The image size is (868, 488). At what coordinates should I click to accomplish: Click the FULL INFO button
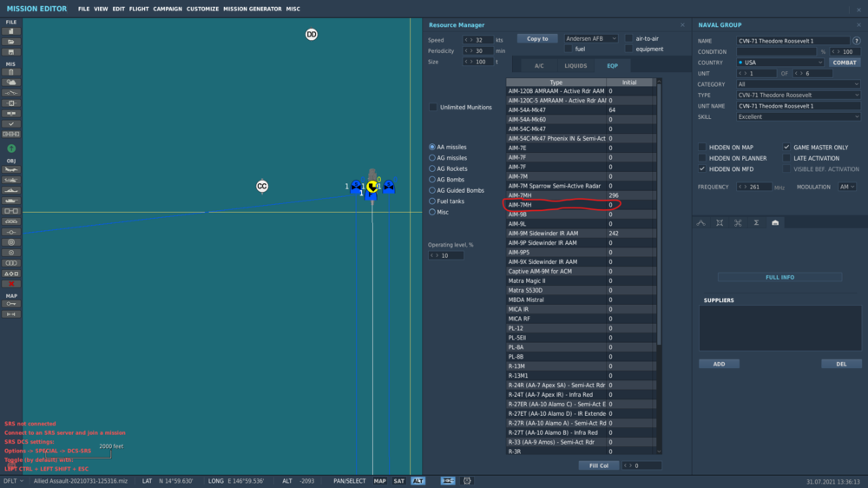tap(780, 277)
